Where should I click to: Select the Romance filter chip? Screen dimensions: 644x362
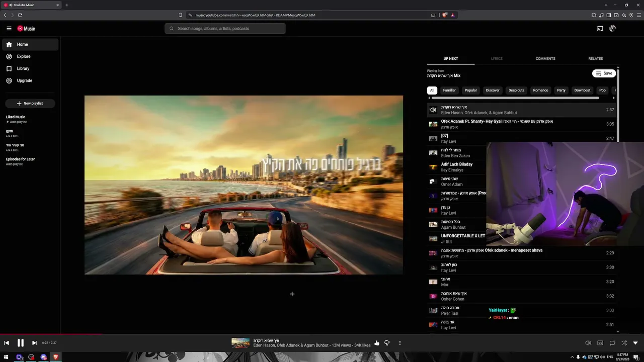541,90
